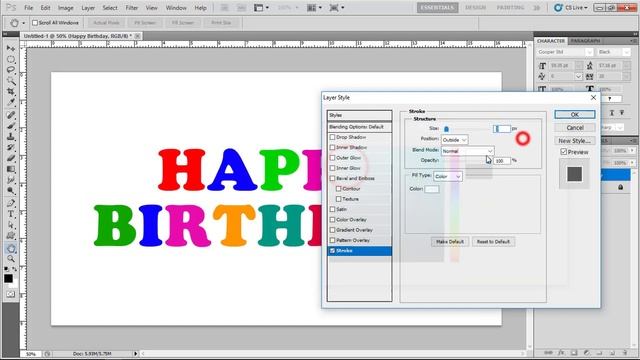Click Reset to Default button
The image size is (640, 360).
point(493,242)
